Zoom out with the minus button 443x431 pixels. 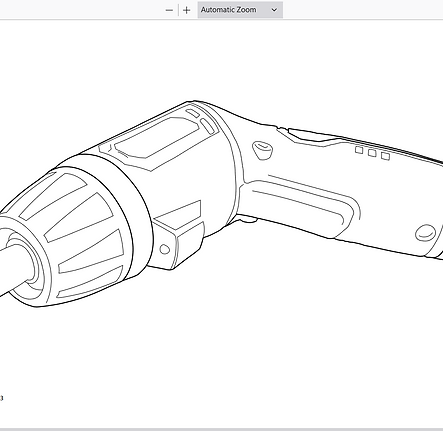(x=169, y=10)
